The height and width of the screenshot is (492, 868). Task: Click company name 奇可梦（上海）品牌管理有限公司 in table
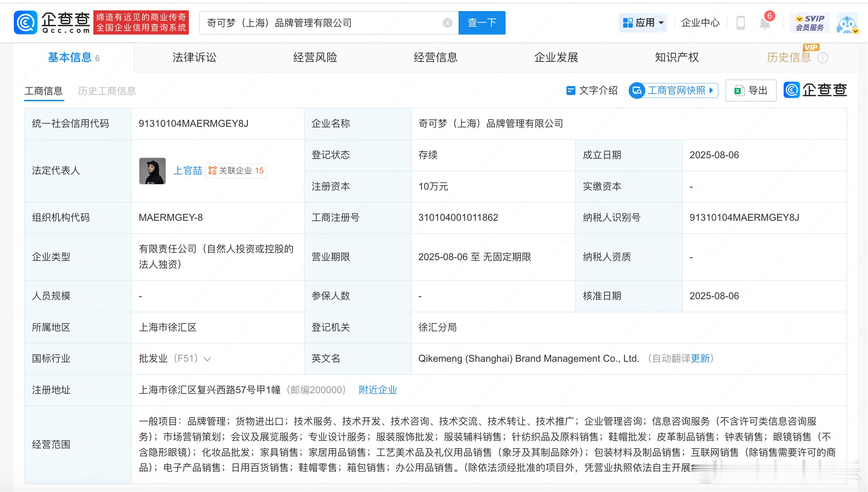491,124
